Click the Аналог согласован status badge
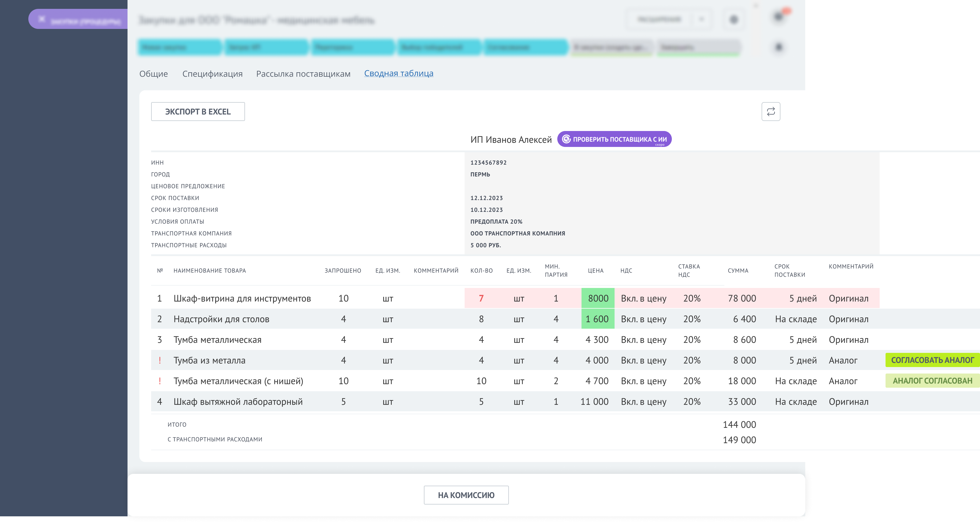This screenshot has width=980, height=524. pyautogui.click(x=932, y=381)
